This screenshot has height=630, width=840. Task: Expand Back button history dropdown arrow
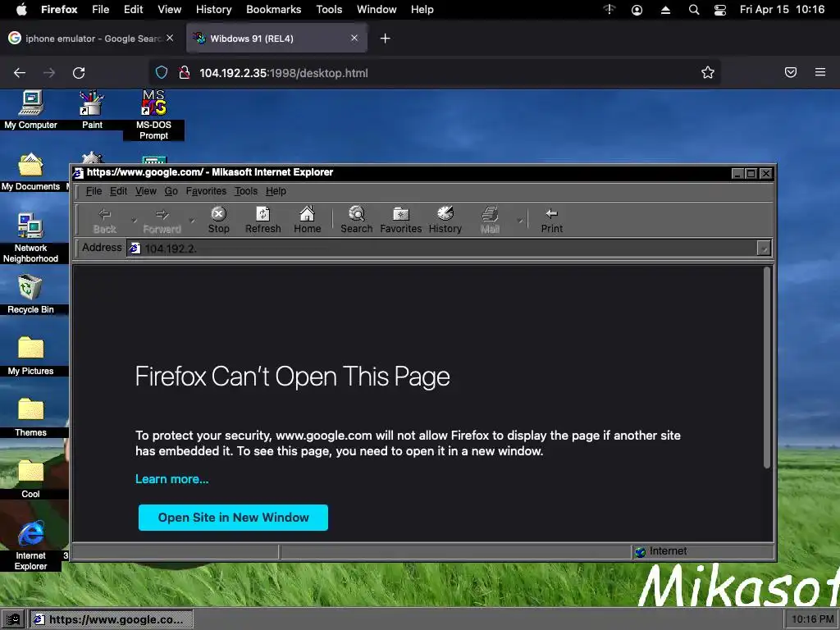pyautogui.click(x=134, y=220)
